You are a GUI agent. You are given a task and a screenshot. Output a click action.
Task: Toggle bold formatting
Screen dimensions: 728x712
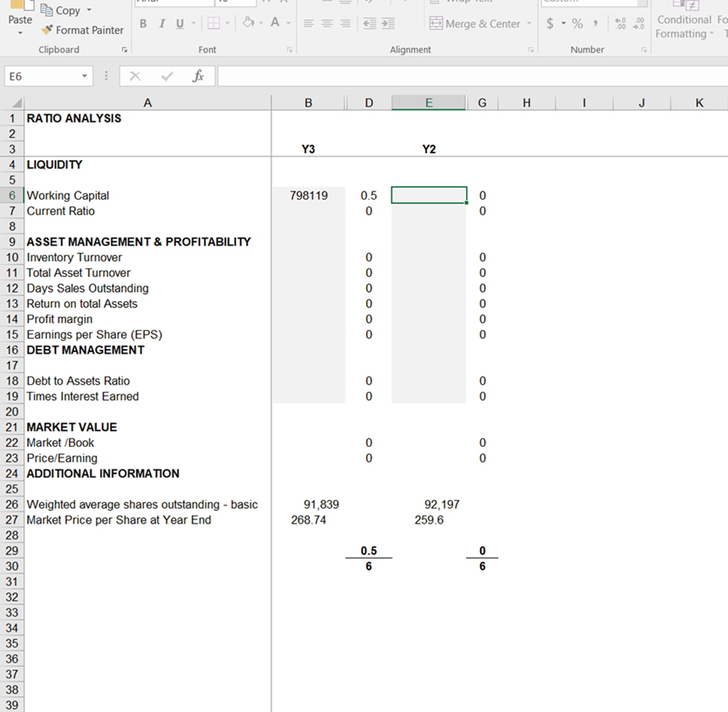pos(143,23)
